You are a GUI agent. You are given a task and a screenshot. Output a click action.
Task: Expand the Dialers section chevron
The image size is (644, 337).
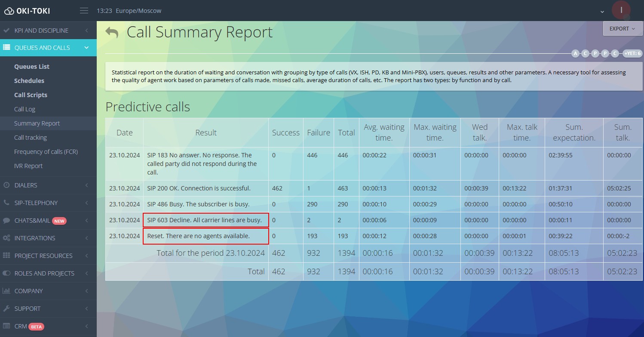coord(87,185)
